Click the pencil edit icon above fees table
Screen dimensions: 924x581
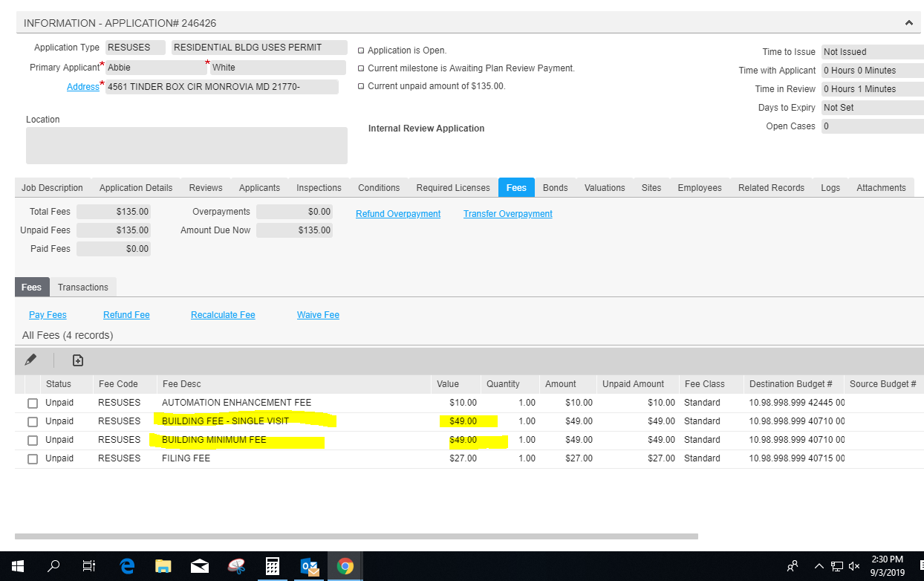30,360
